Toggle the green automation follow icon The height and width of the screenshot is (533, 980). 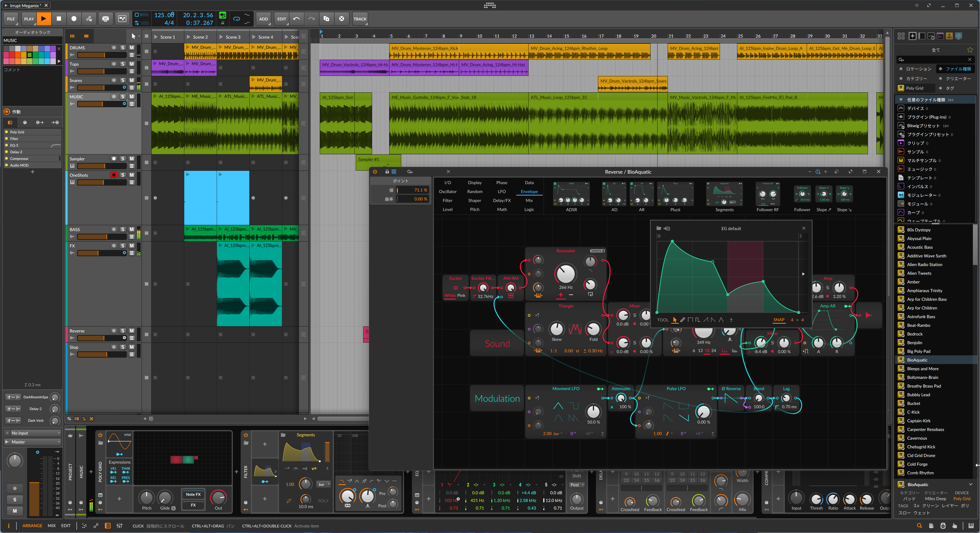(223, 15)
